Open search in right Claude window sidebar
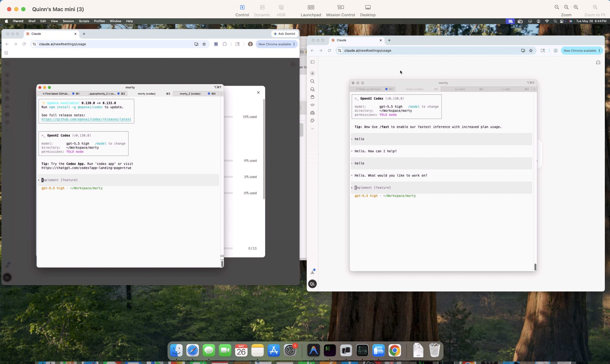 [x=312, y=81]
